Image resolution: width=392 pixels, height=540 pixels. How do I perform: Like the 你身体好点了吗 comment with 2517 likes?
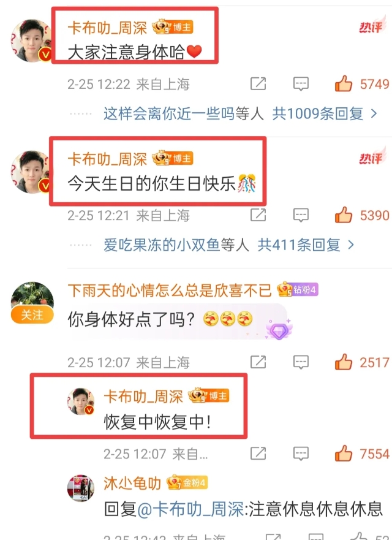[344, 362]
